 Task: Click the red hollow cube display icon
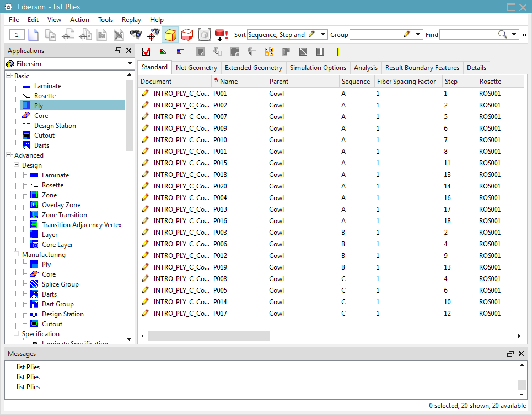coord(186,34)
